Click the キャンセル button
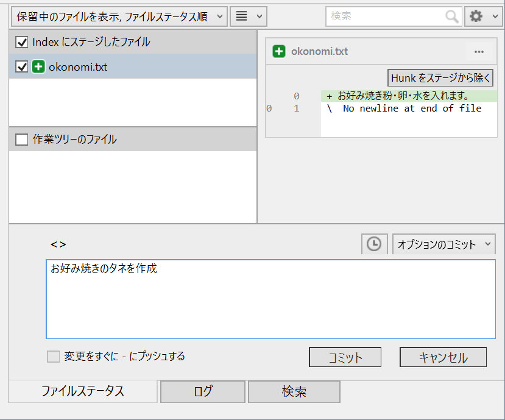Viewport: 505px width, 420px height. 443,357
